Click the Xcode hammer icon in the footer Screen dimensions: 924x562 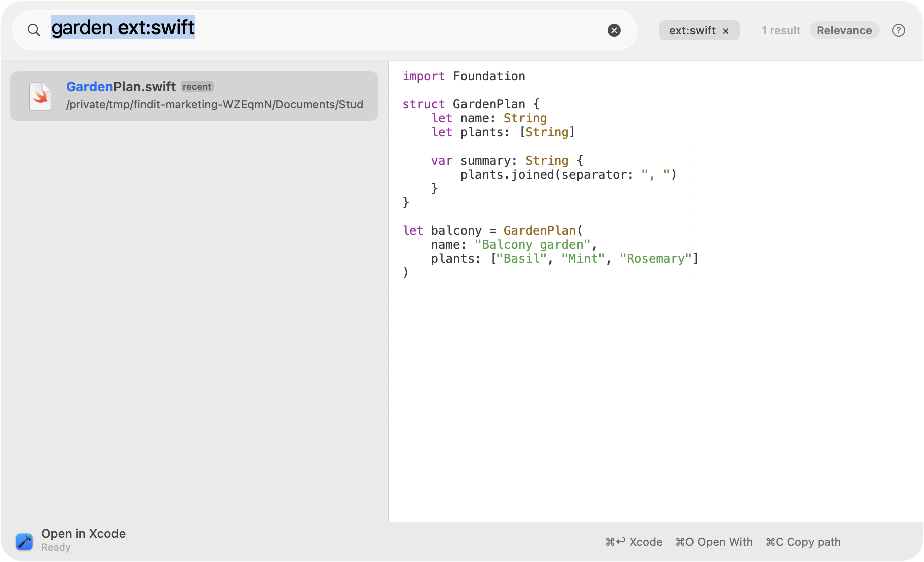[24, 541]
